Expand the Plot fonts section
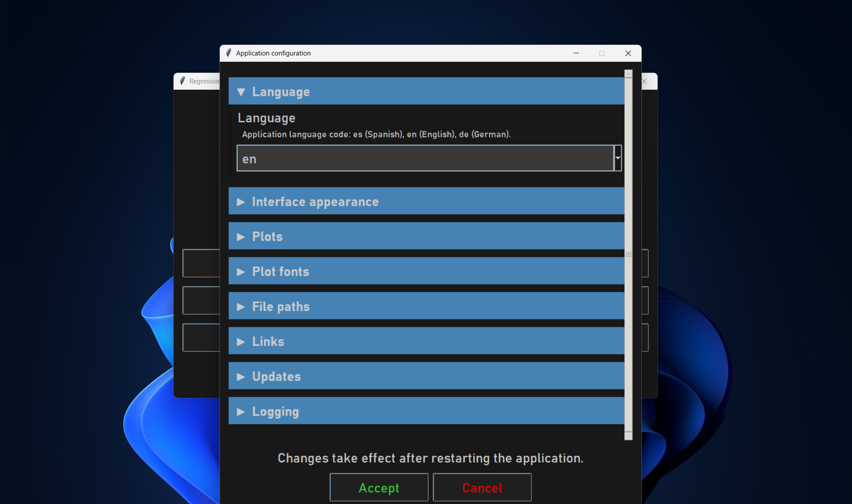The width and height of the screenshot is (852, 504). 426,271
